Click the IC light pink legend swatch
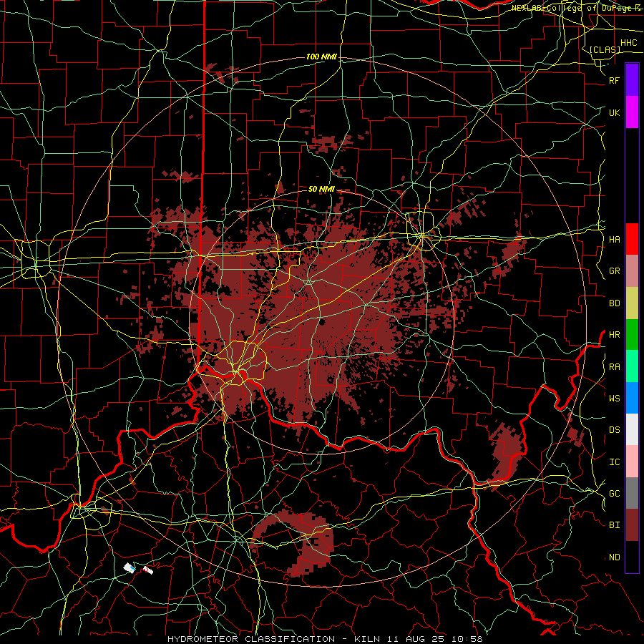Viewport: 644px width, 644px height. (632, 462)
